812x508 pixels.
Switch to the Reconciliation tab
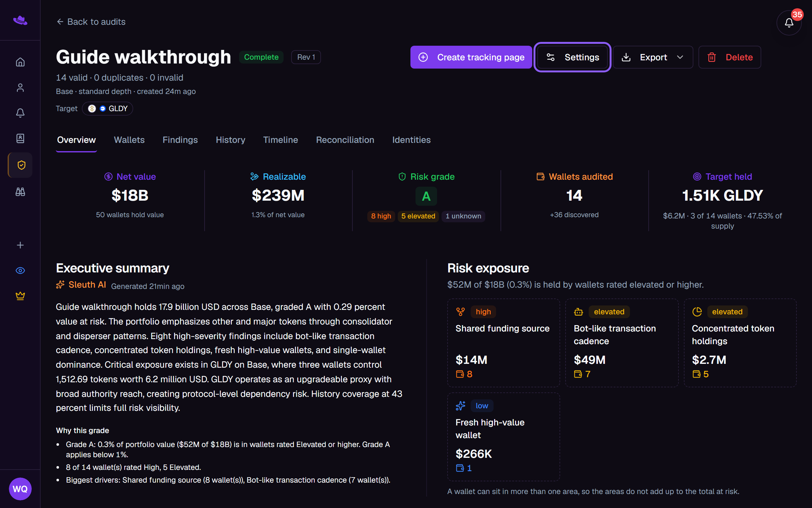[x=345, y=140]
